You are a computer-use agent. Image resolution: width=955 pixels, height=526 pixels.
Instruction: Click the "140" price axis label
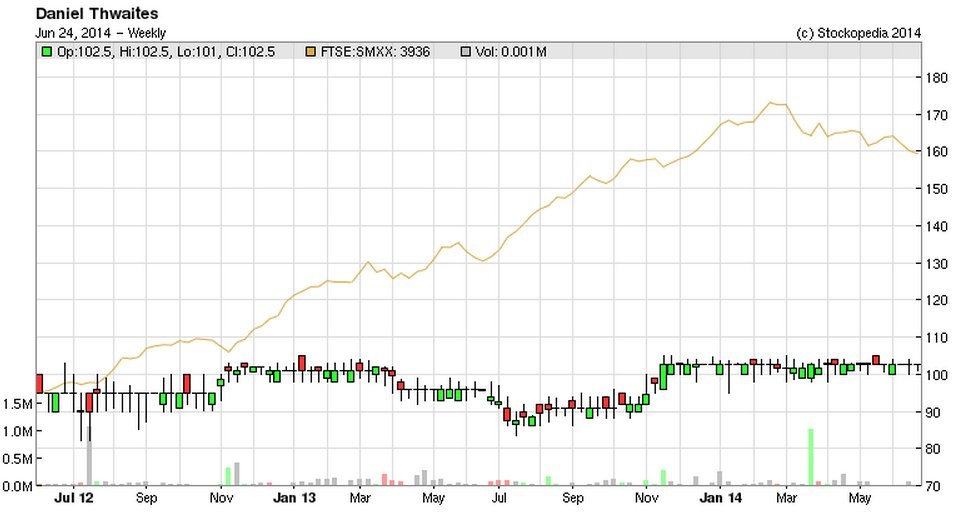937,226
